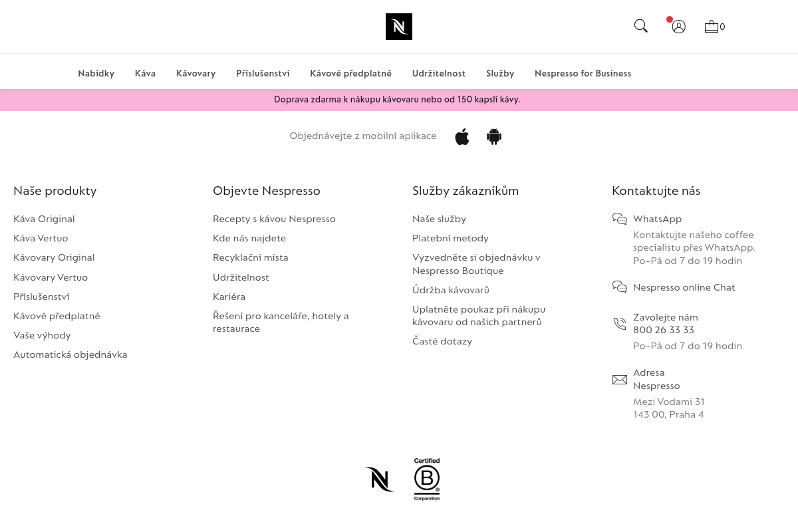Click the WhatsApp contact link text

tap(657, 219)
